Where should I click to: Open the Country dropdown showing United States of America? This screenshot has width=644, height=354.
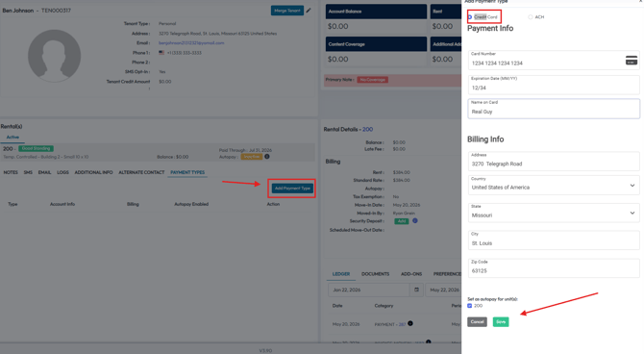click(x=554, y=185)
